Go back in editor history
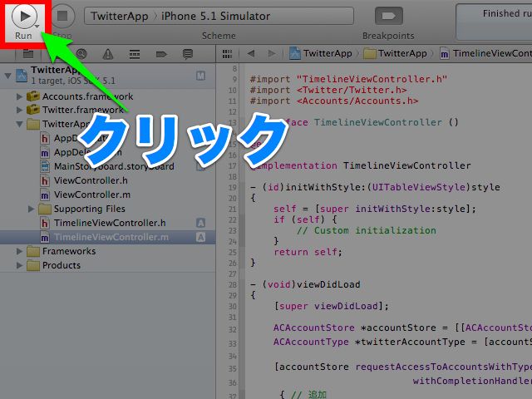The image size is (532, 399). 251,53
